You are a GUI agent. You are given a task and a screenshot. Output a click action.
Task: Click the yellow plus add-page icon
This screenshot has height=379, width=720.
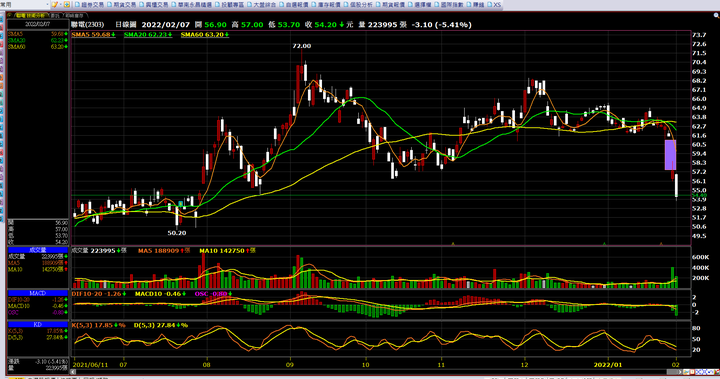(67, 5)
